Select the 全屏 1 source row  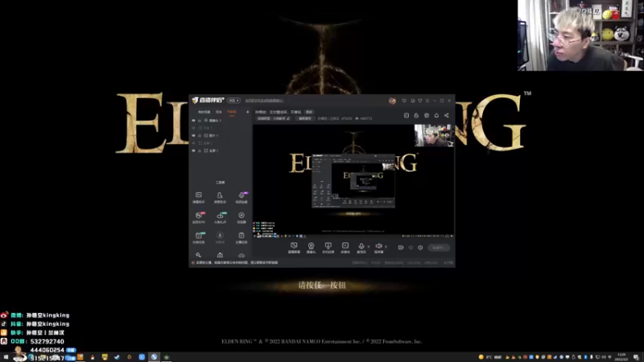(220, 150)
